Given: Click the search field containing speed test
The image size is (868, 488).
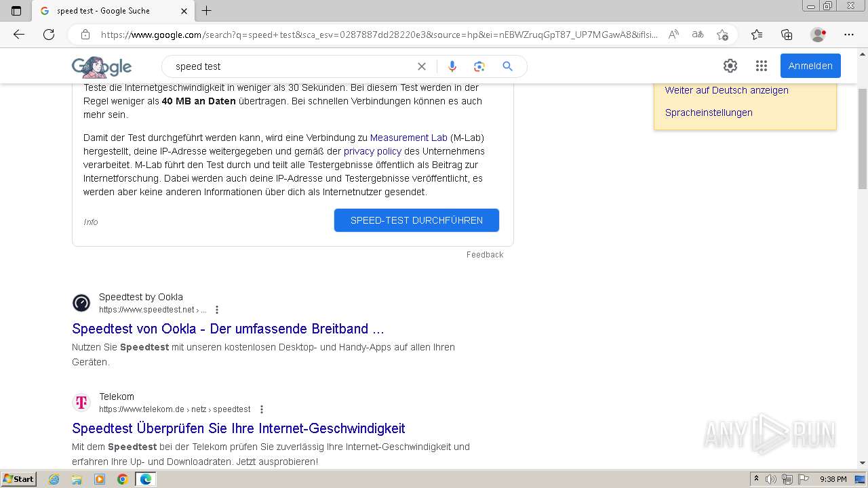Looking at the screenshot, I should pos(292,66).
